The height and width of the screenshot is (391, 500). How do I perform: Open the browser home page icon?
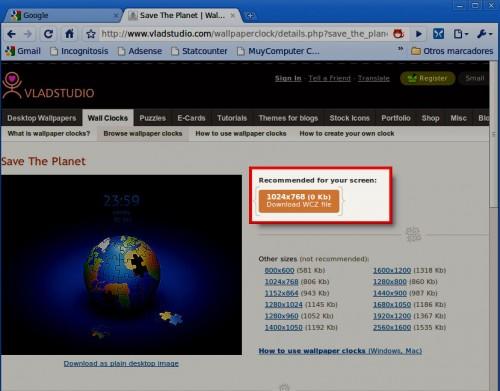(x=69, y=34)
